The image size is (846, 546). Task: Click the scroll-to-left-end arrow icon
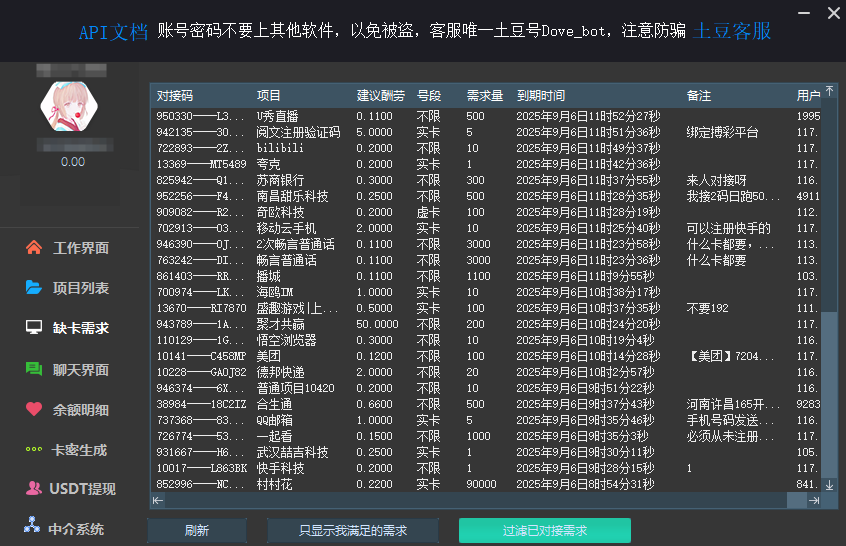click(x=158, y=501)
